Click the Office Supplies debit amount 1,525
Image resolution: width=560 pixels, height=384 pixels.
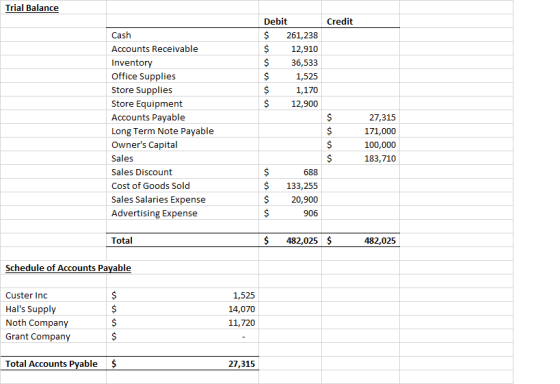pos(307,76)
